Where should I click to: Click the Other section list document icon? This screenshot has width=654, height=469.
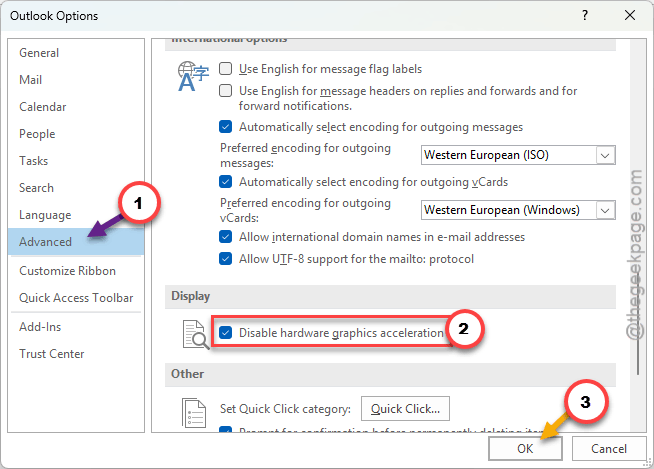[x=194, y=413]
